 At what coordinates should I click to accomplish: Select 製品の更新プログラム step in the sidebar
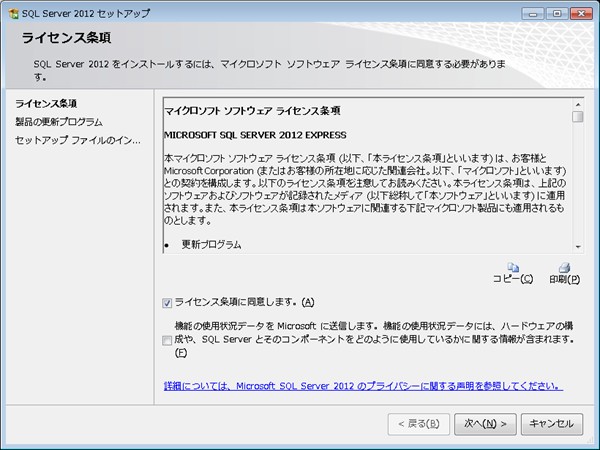[59, 122]
